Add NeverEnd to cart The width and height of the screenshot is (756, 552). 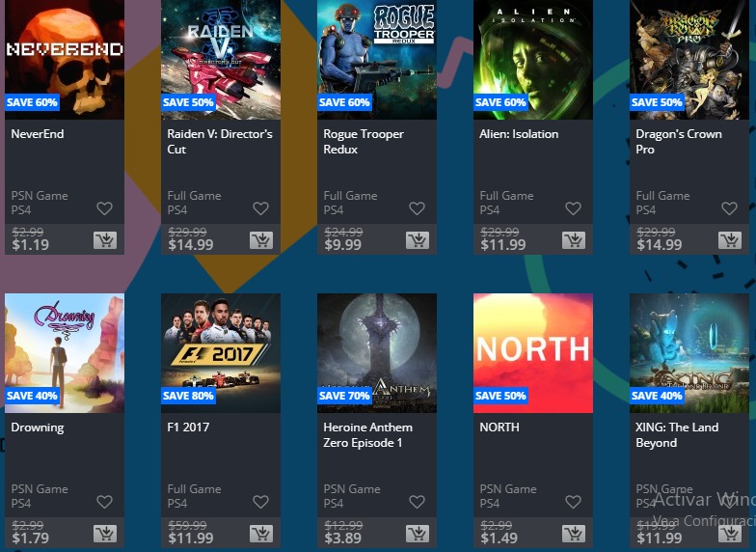(x=105, y=239)
